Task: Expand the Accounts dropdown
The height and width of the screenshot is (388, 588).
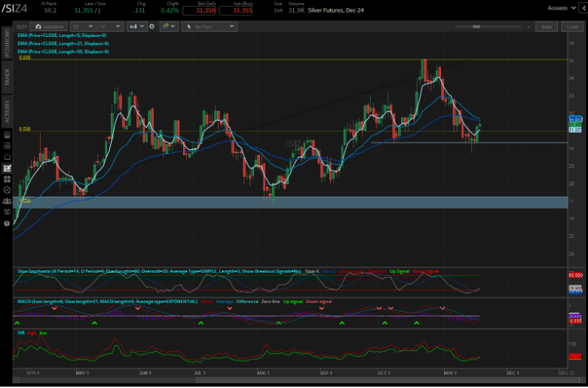Action: click(562, 8)
